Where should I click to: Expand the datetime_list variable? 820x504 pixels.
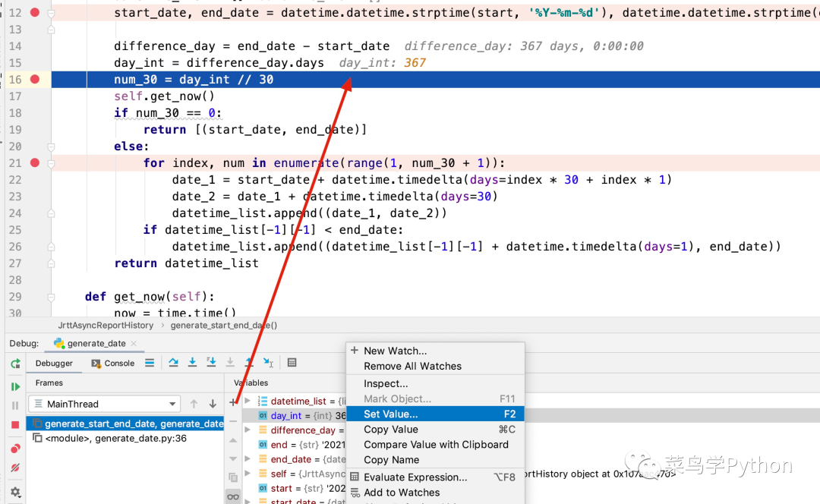(248, 401)
